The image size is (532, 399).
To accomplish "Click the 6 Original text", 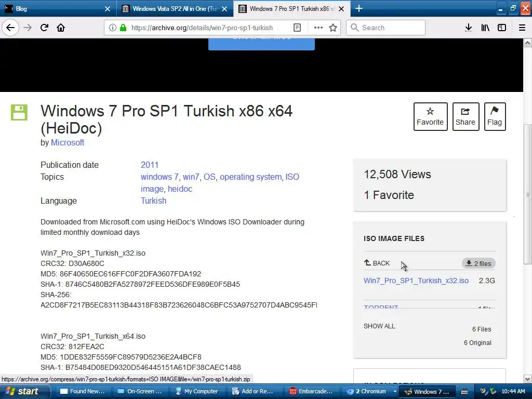I will (x=477, y=343).
